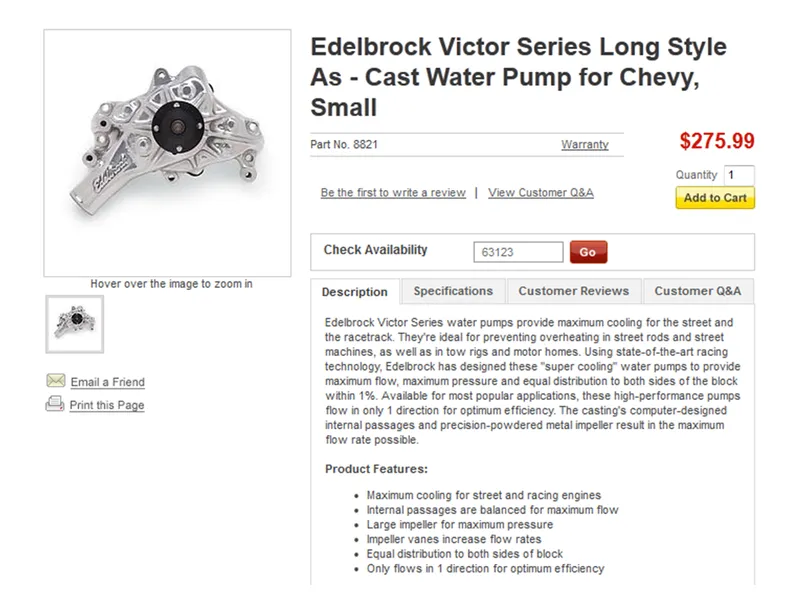The image size is (800, 600).
Task: Click the Part No. 8821 text
Action: pyautogui.click(x=344, y=145)
